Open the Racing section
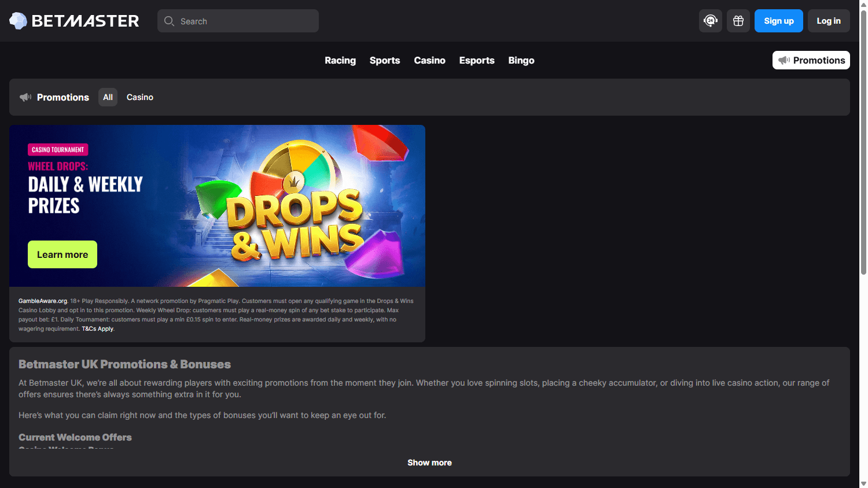Viewport: 868px width, 488px height. (x=340, y=60)
